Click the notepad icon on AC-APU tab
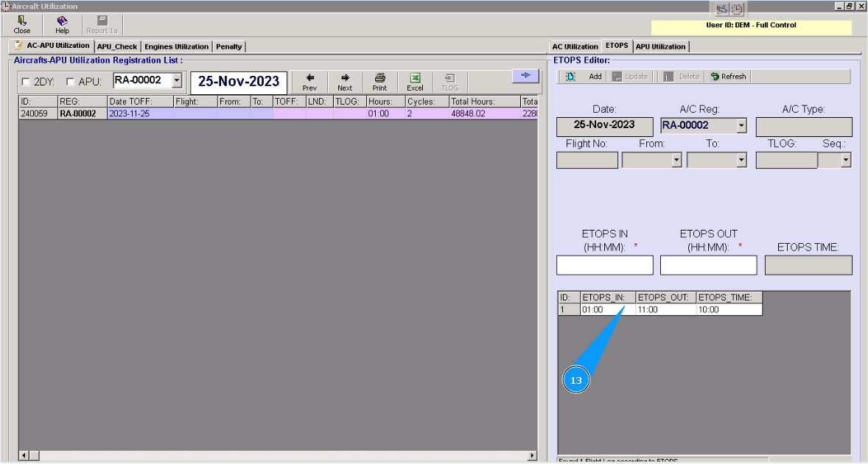This screenshot has height=464, width=868. pyautogui.click(x=18, y=46)
